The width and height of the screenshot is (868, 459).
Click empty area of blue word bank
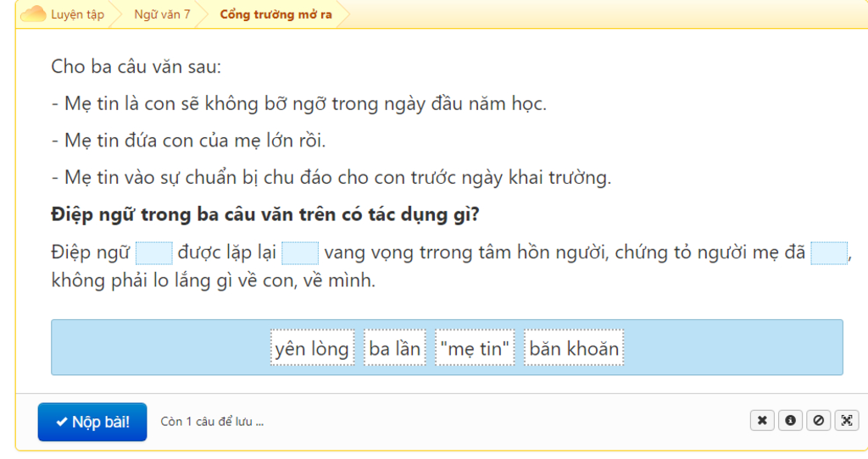160,347
